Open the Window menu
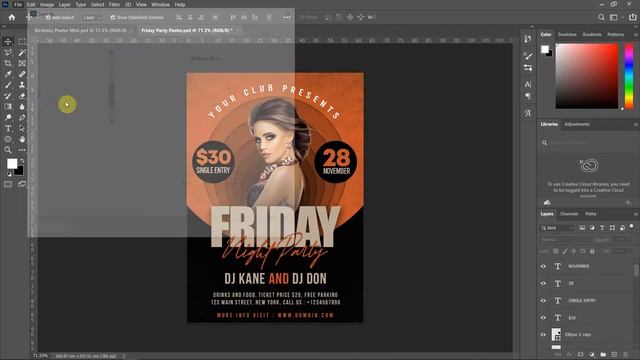 coord(160,4)
